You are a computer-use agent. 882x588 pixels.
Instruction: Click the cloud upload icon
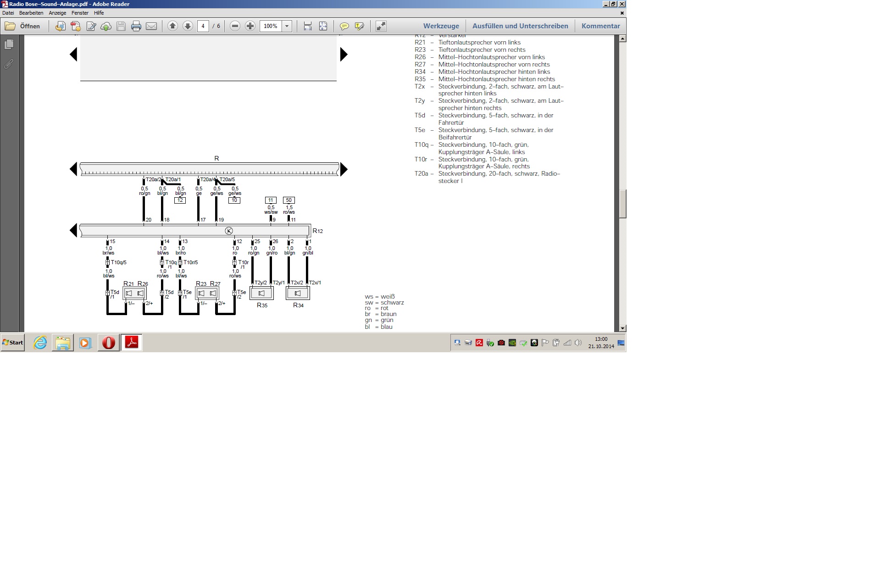[x=106, y=26]
